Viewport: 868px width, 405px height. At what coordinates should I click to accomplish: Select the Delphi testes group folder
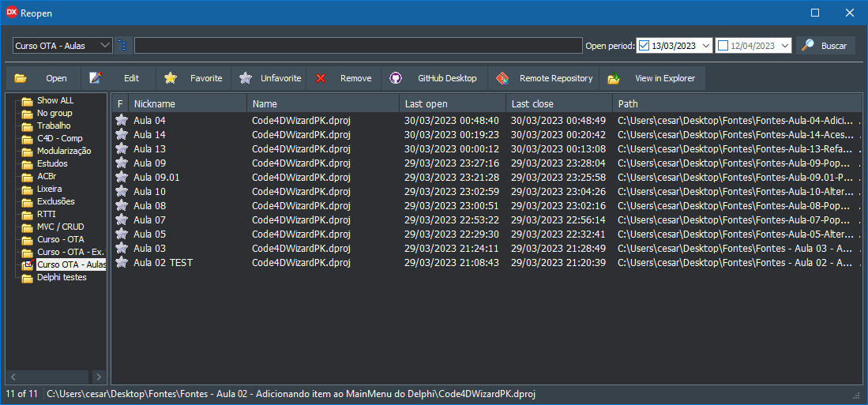point(62,277)
